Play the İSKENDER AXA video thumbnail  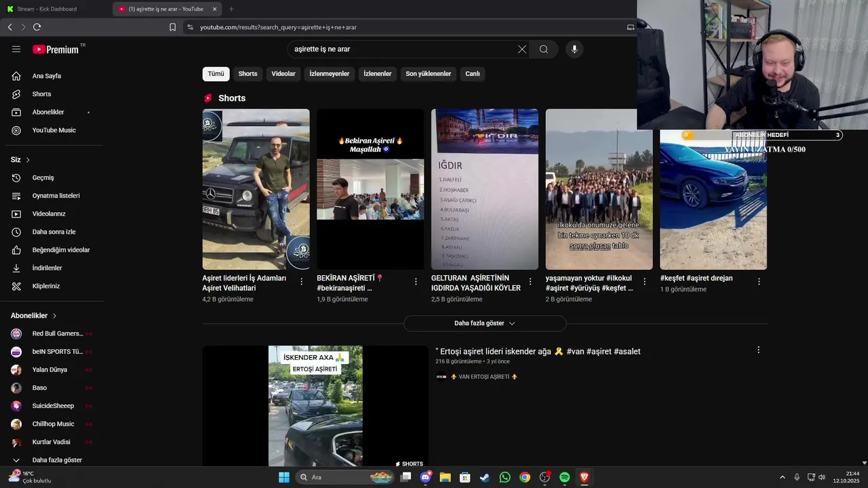(x=315, y=406)
